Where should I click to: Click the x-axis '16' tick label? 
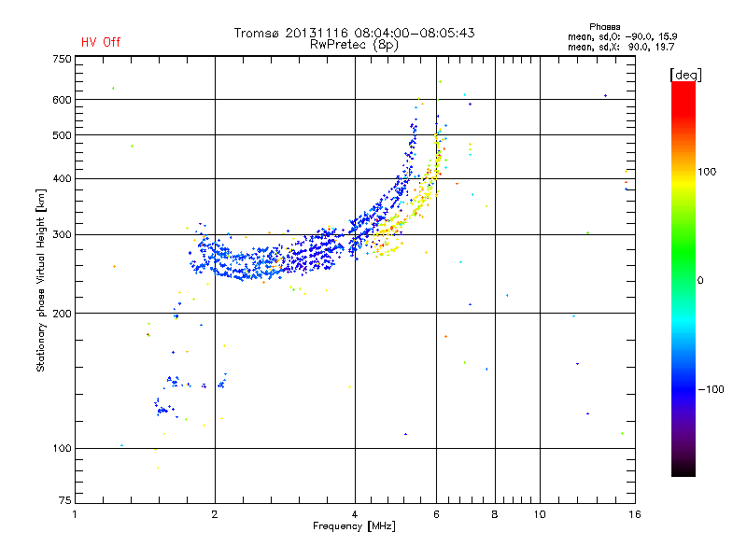[x=635, y=514]
